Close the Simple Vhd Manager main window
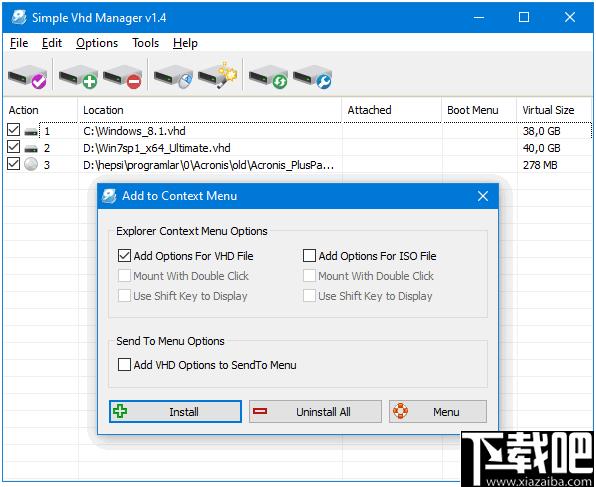Viewport: 596px width, 487px height. click(569, 17)
